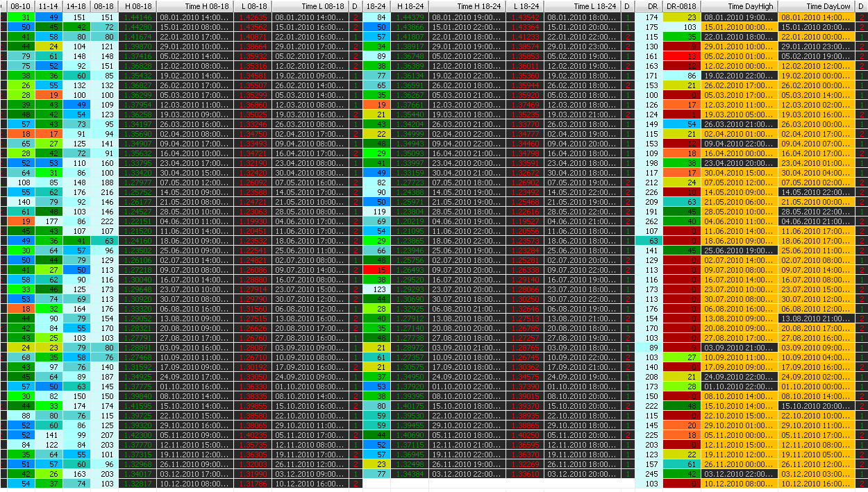868x492 pixels.
Task: Select Time DayHigh cell 15.01.2010 00:00
Action: pyautogui.click(x=739, y=26)
